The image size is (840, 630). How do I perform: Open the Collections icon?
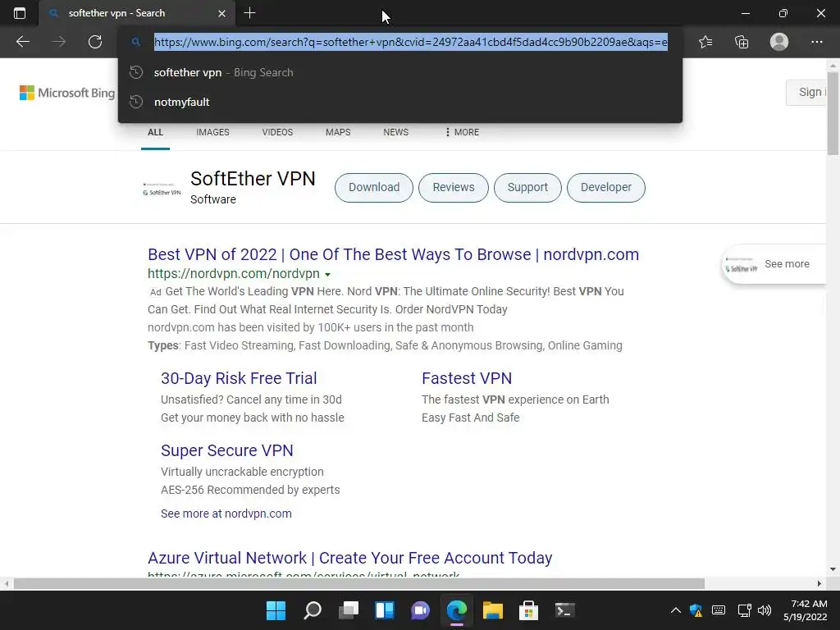(742, 42)
